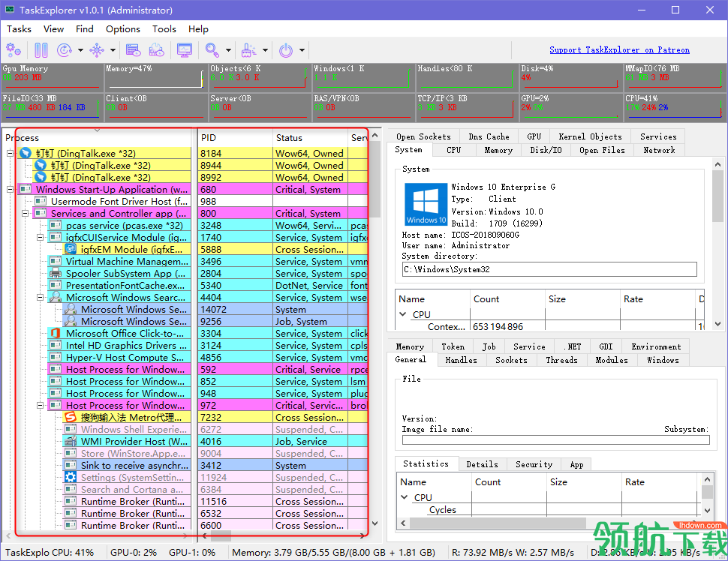Collapse Host Process PID 972 node
This screenshot has width=728, height=561.
[41, 406]
